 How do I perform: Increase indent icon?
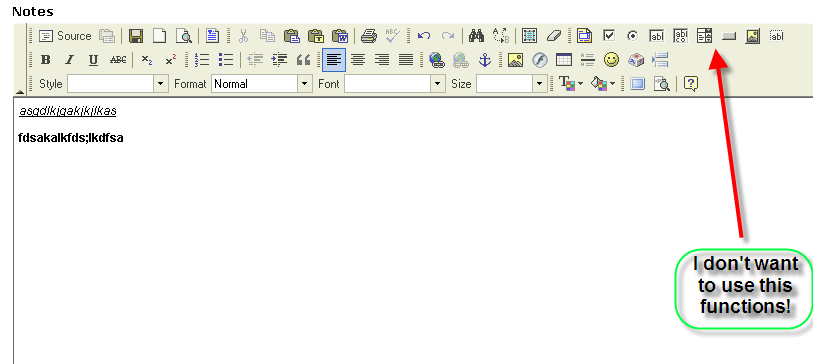point(279,60)
